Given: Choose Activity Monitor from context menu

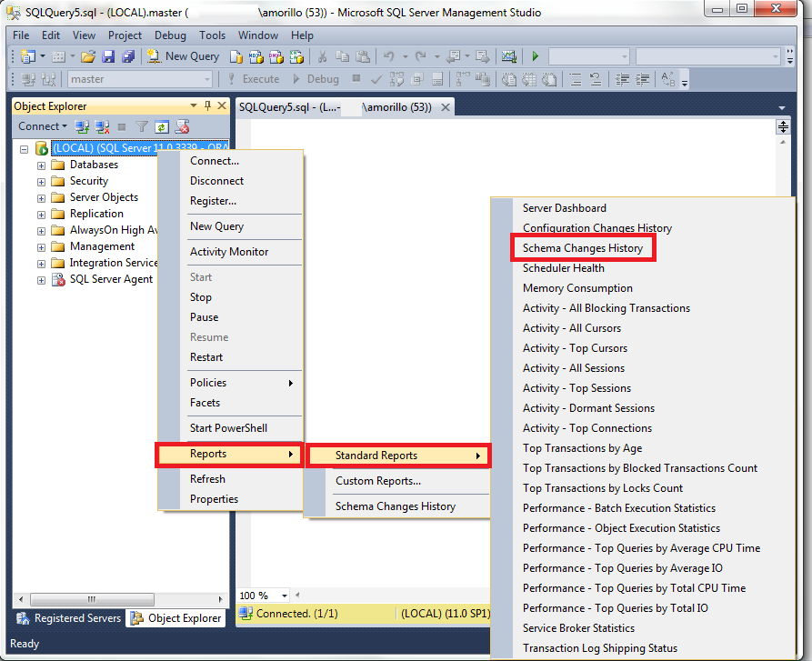Looking at the screenshot, I should pyautogui.click(x=229, y=252).
